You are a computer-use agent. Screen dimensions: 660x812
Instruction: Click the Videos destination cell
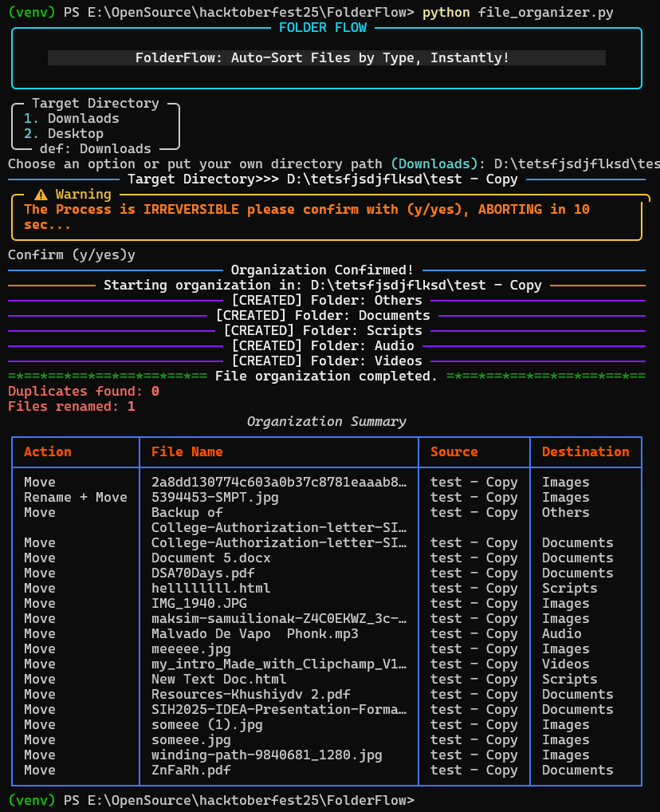(566, 664)
